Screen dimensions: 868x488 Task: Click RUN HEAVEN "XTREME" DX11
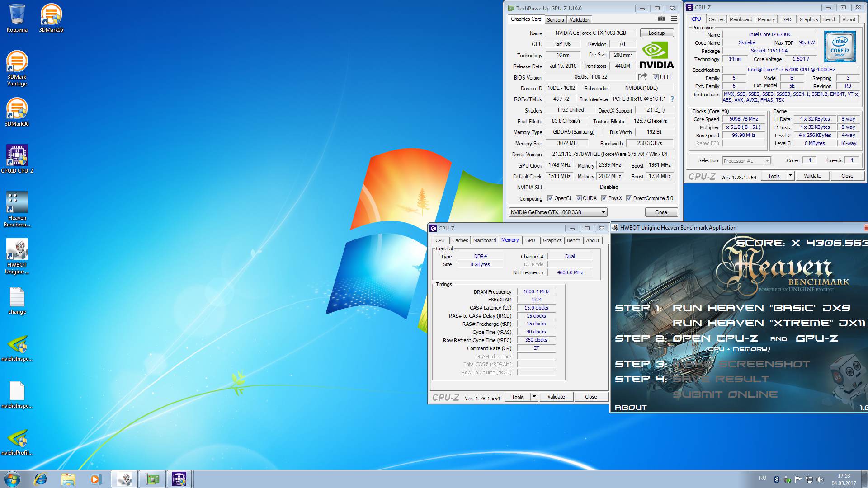click(769, 323)
